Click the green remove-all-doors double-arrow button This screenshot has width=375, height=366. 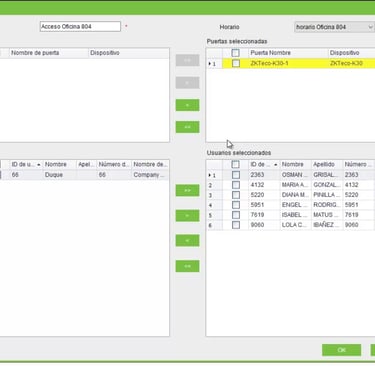[187, 127]
